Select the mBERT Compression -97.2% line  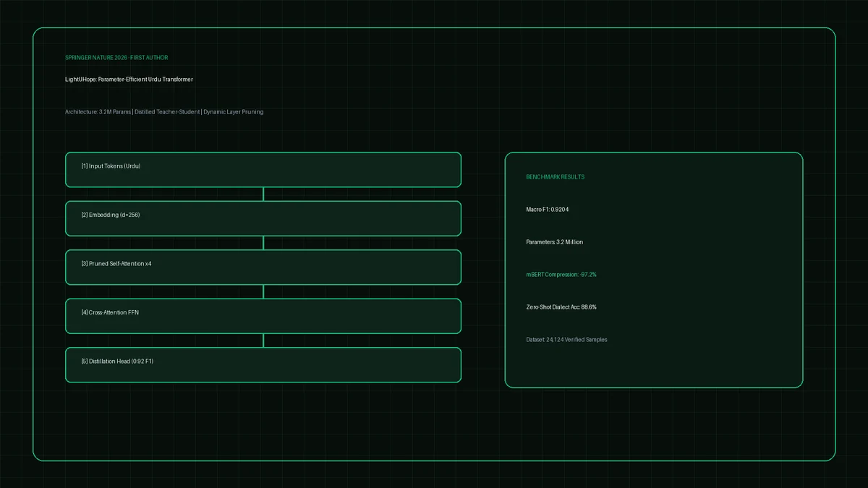[561, 275]
